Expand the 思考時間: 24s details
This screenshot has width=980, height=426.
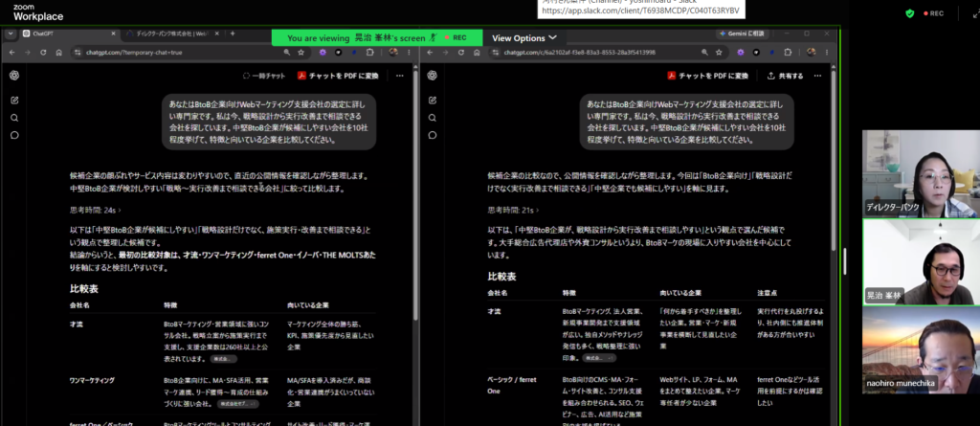[x=96, y=211]
